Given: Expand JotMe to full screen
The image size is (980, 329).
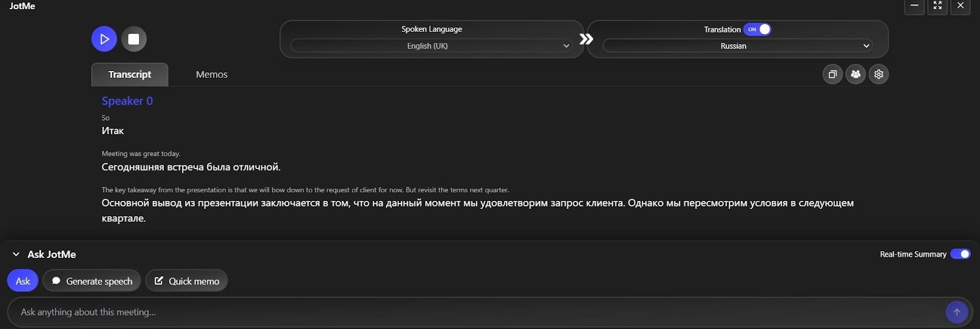Looking at the screenshot, I should [938, 6].
